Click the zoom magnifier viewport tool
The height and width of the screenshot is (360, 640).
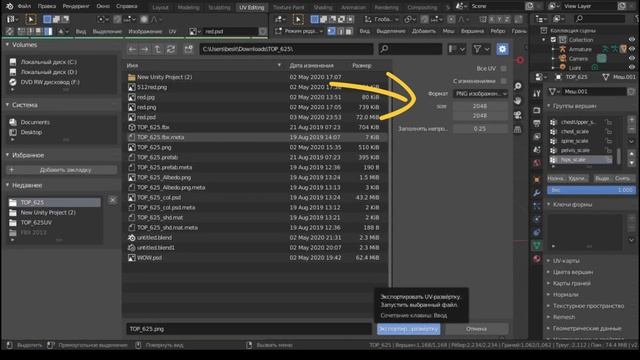518,86
